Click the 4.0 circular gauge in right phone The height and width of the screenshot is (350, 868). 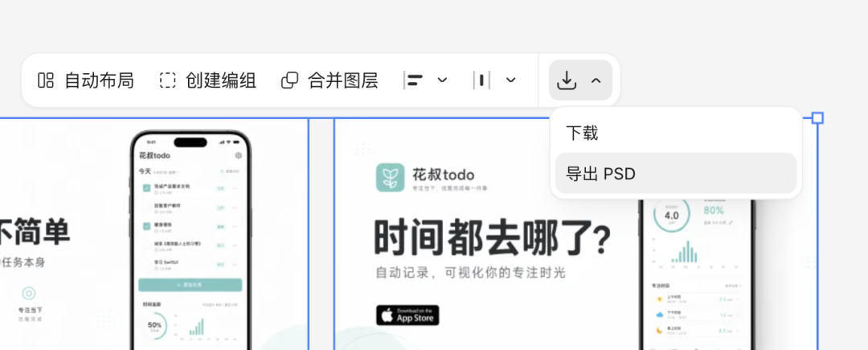click(671, 215)
